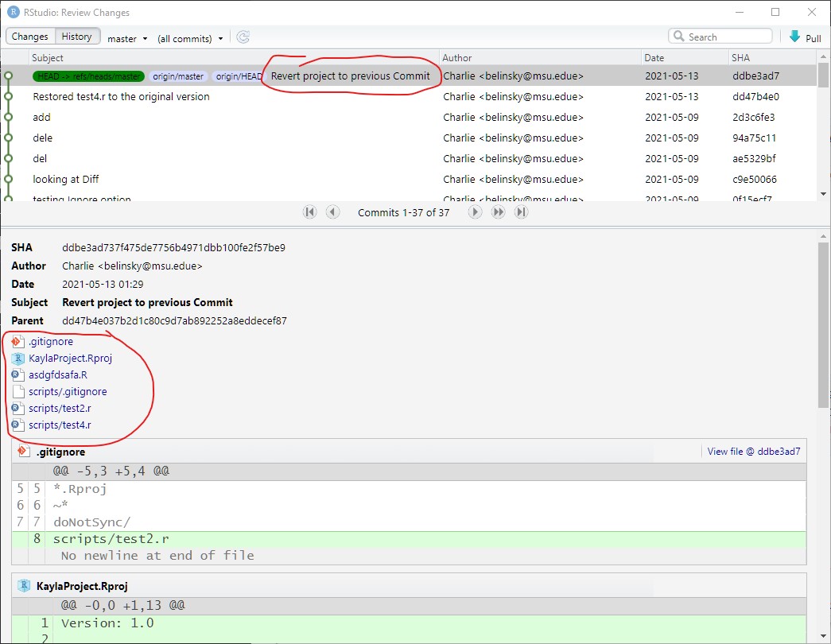Click the KaylaProject.Rproj file icon in list
The width and height of the screenshot is (831, 644).
tap(18, 359)
